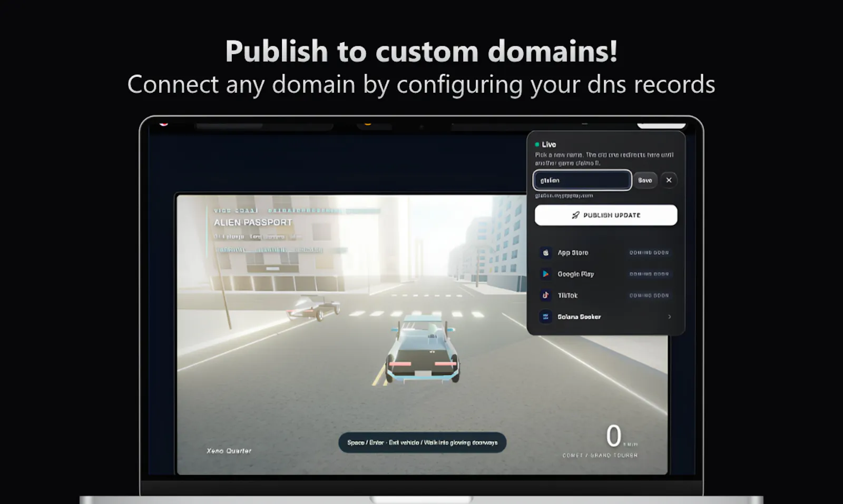Click the App Store apple icon
The width and height of the screenshot is (843, 504).
point(546,253)
